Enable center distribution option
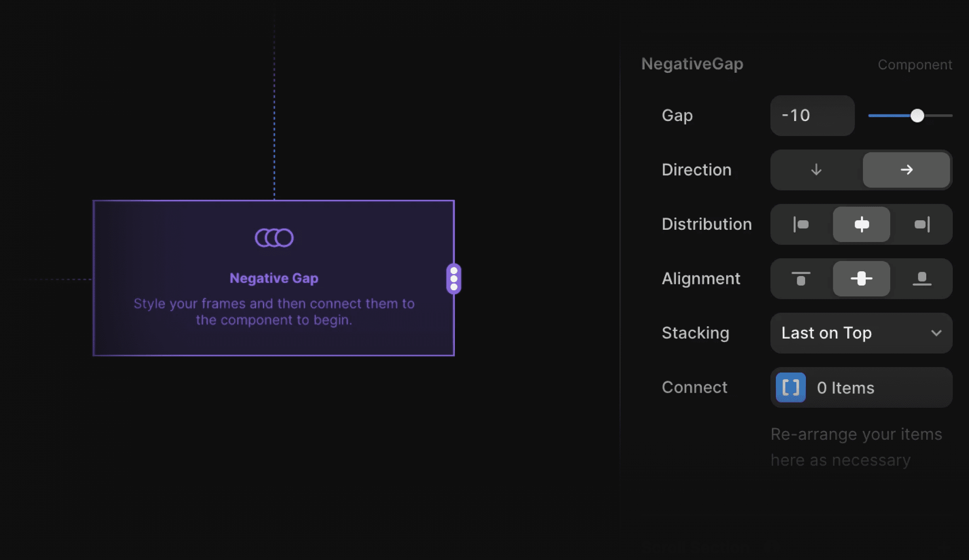Screen dimensions: 969x560 tap(861, 224)
